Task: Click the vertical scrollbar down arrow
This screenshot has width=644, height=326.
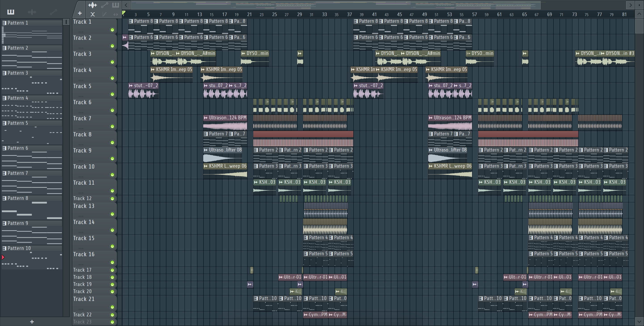Action: [639, 321]
